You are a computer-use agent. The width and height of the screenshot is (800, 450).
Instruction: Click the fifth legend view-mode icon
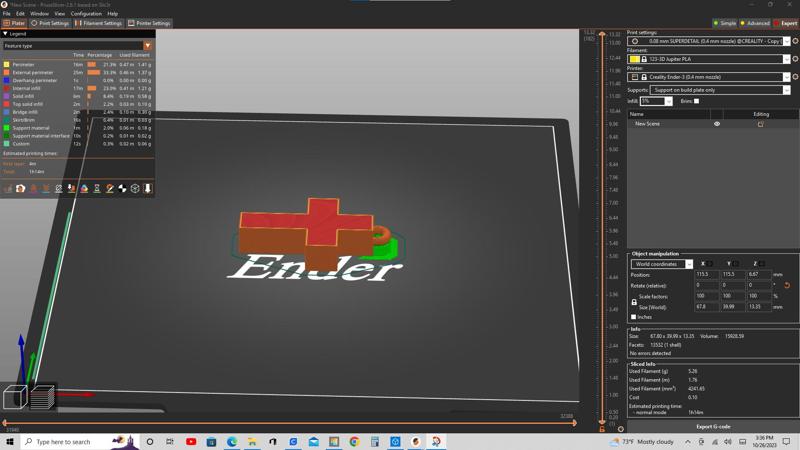(59, 189)
